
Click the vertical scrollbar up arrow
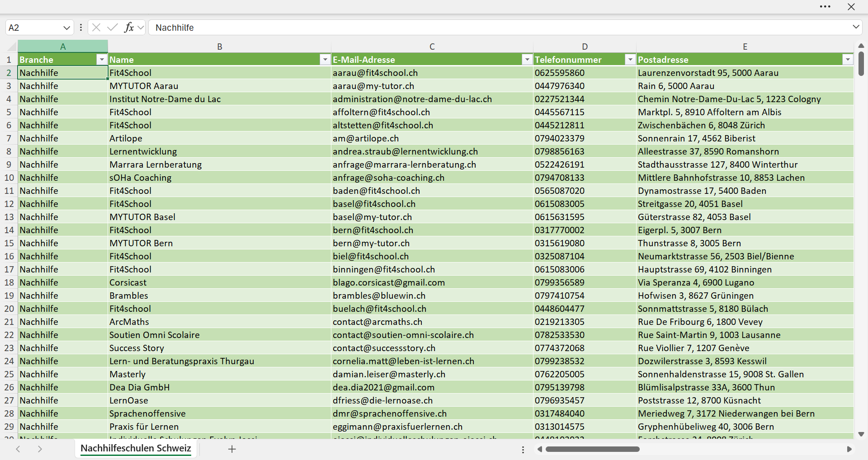coord(861,46)
